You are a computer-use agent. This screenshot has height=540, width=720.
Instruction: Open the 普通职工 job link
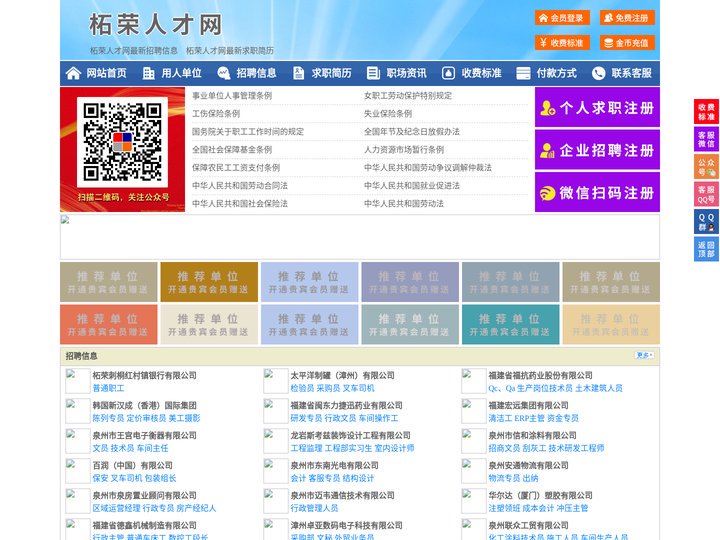click(x=108, y=388)
